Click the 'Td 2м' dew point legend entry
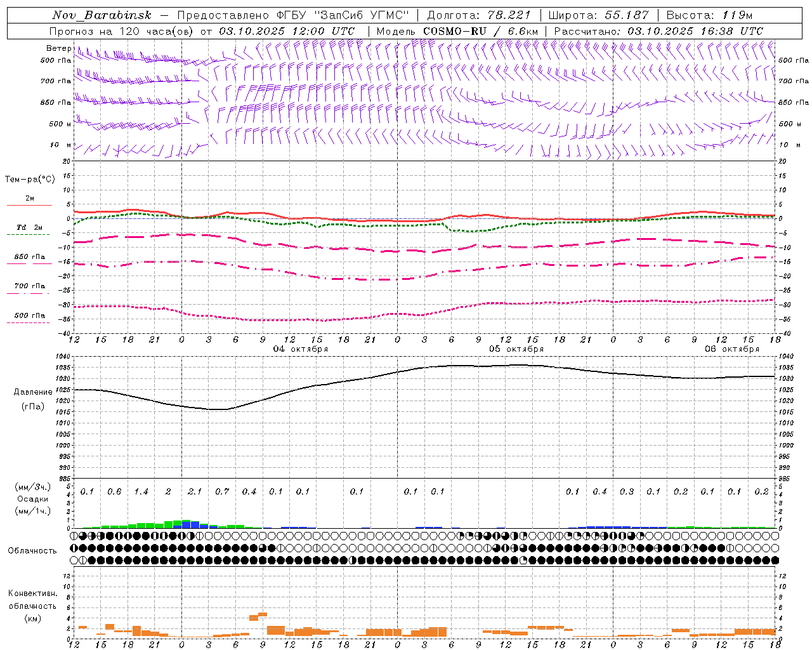Screen dimensions: 812x650 pyautogui.click(x=29, y=227)
